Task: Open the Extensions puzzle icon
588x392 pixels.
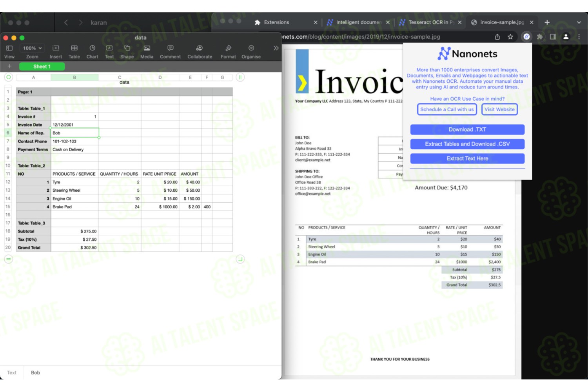Action: 540,36
